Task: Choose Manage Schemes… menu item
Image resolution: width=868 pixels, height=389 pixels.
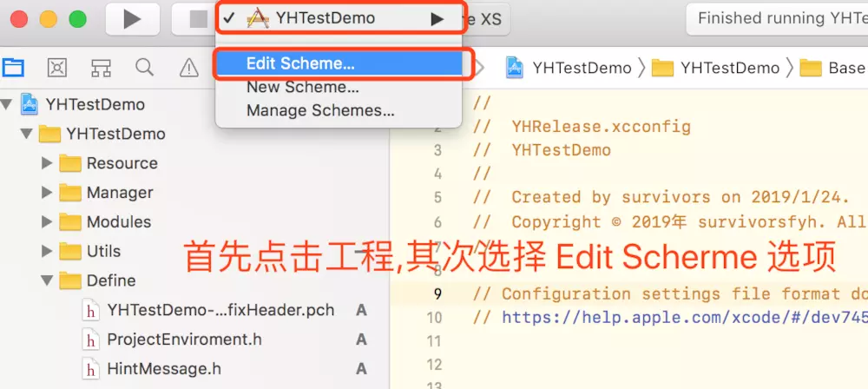Action: [x=320, y=110]
